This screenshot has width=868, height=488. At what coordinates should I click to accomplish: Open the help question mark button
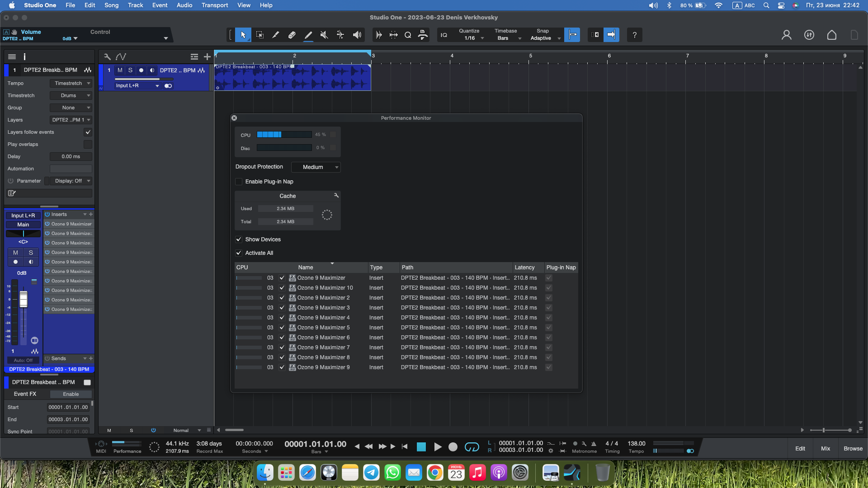pos(635,35)
